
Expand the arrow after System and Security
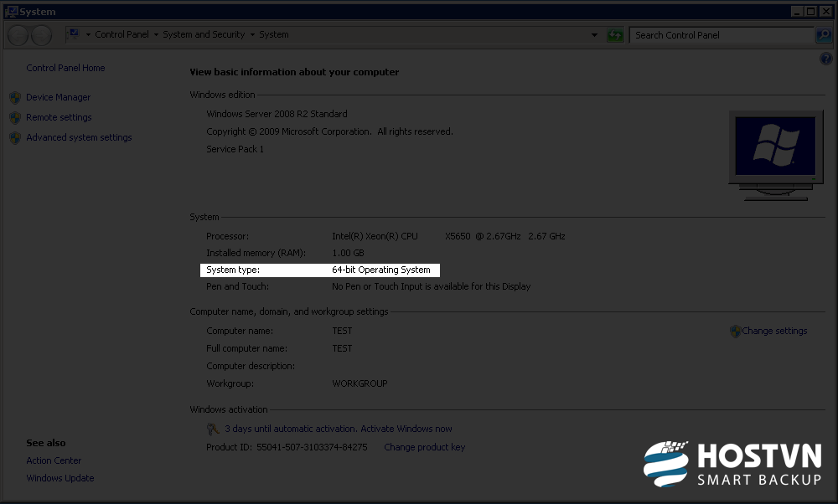[x=252, y=34]
